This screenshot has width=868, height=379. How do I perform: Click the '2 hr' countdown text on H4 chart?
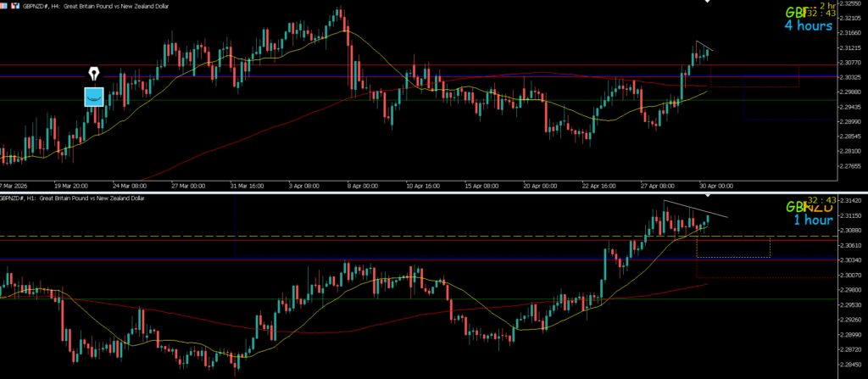827,5
